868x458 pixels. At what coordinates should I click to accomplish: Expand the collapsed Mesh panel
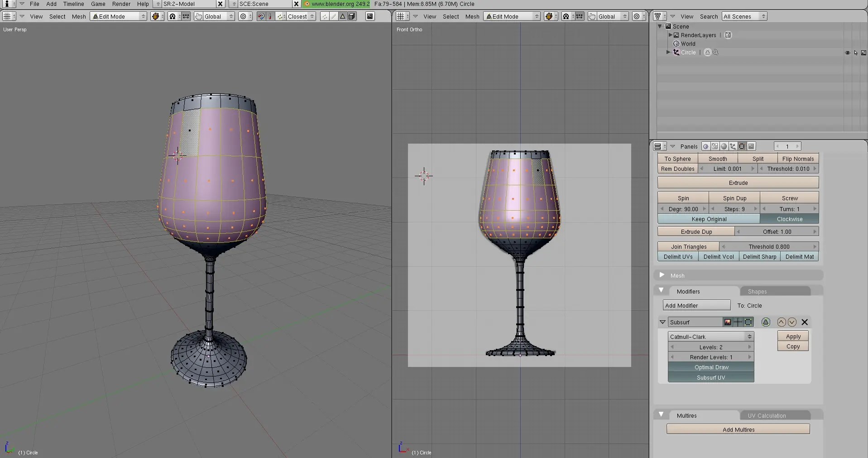click(662, 275)
